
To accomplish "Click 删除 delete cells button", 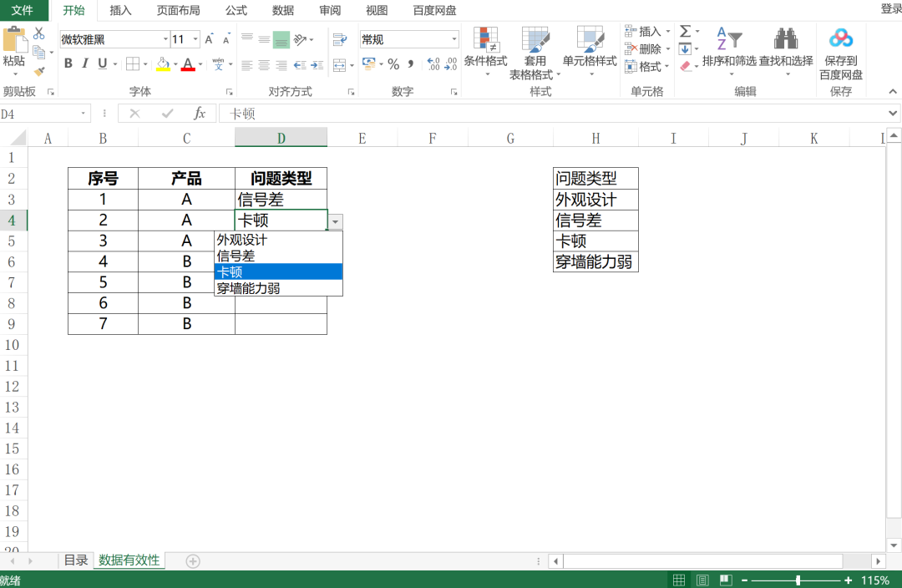I will click(648, 49).
